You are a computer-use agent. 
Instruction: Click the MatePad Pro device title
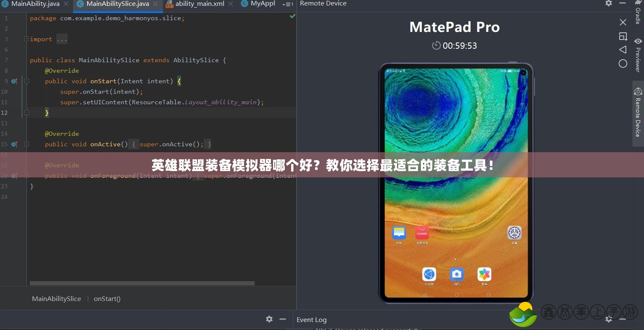coord(455,27)
